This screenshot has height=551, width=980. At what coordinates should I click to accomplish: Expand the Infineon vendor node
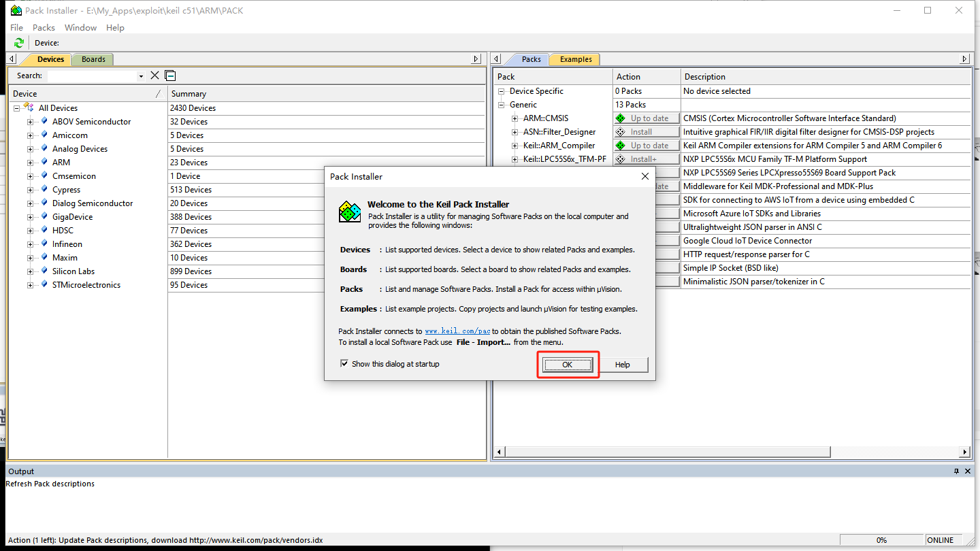[30, 244]
